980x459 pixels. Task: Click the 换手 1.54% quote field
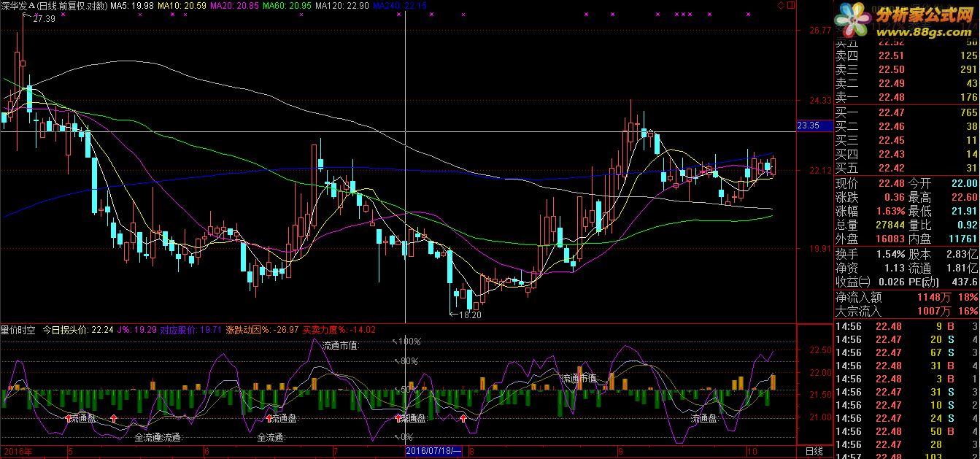click(870, 254)
